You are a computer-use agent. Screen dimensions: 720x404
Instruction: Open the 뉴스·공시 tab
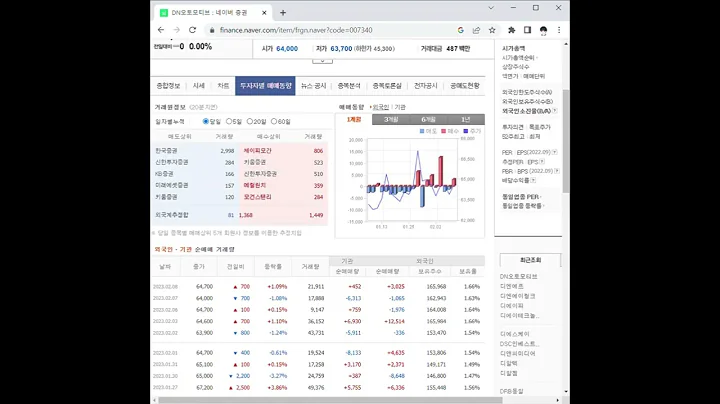pos(314,86)
